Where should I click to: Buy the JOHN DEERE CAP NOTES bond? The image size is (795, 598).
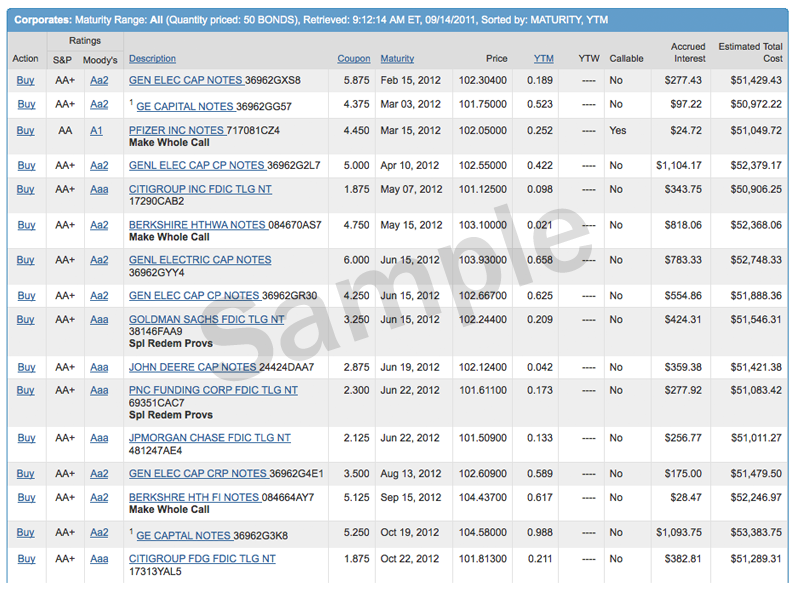(x=26, y=367)
